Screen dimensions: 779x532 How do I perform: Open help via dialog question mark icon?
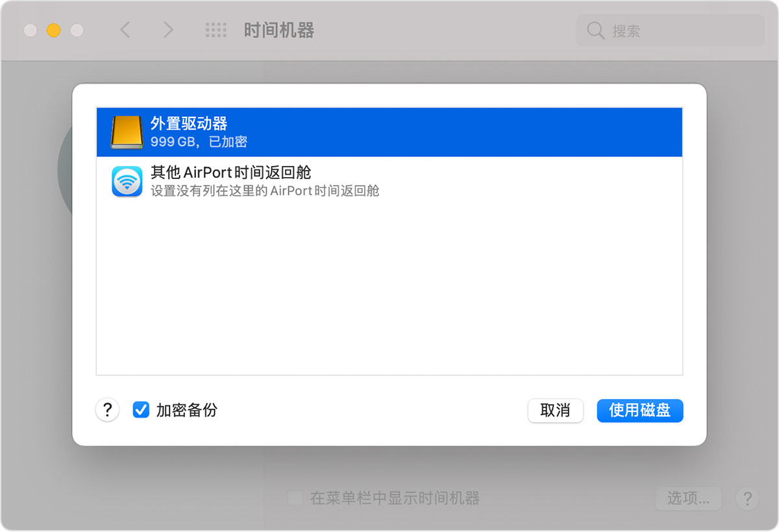(107, 410)
